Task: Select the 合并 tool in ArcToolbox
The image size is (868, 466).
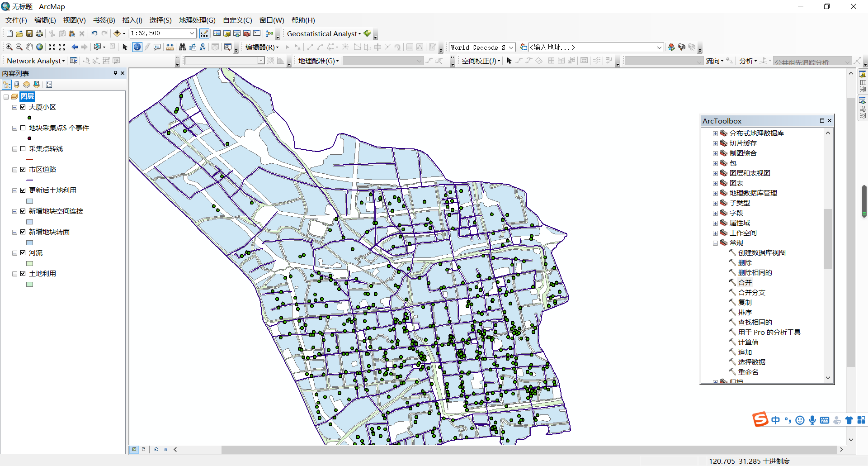Action: 745,283
